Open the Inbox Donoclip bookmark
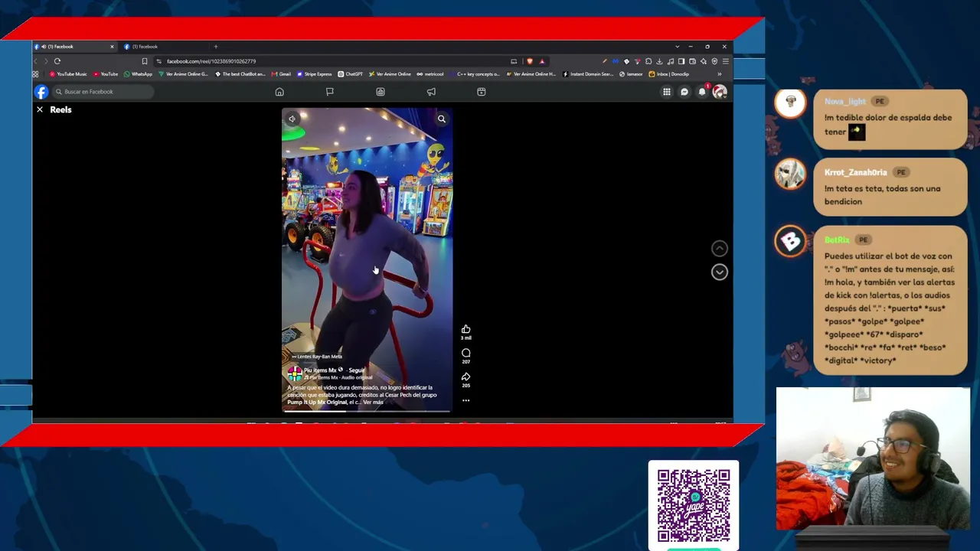The image size is (980, 551). pos(669,74)
